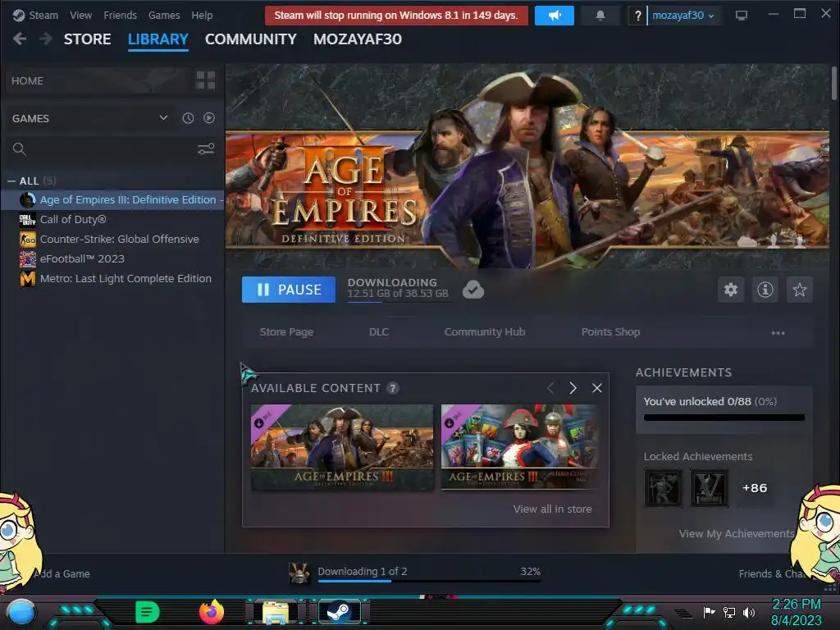Click the question mark help icon

point(637,16)
